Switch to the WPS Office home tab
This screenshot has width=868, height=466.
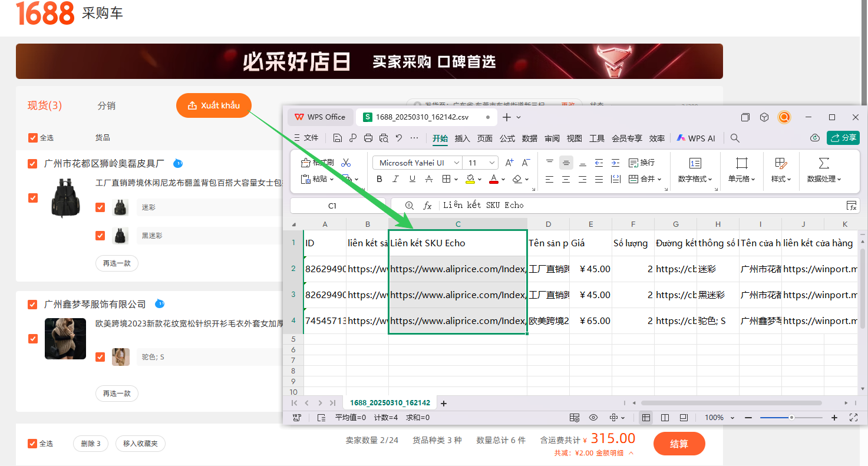pos(320,117)
